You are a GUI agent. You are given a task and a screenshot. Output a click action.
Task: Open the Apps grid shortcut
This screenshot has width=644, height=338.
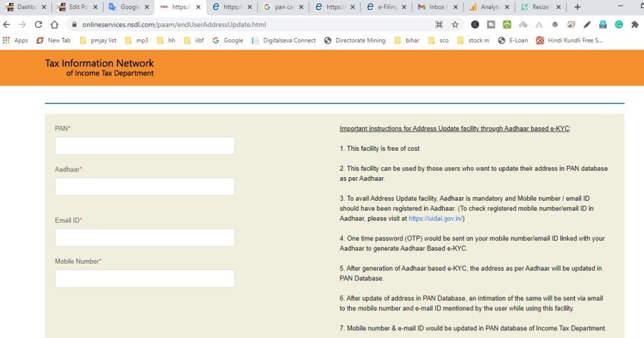click(16, 40)
